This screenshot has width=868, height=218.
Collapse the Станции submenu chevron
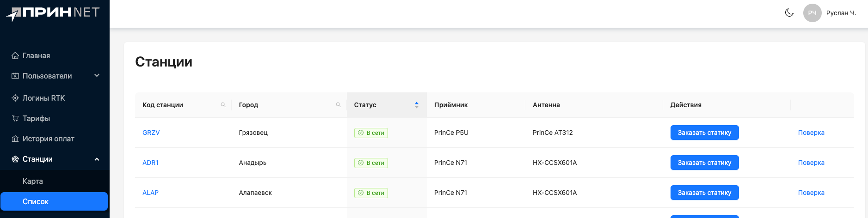click(97, 159)
